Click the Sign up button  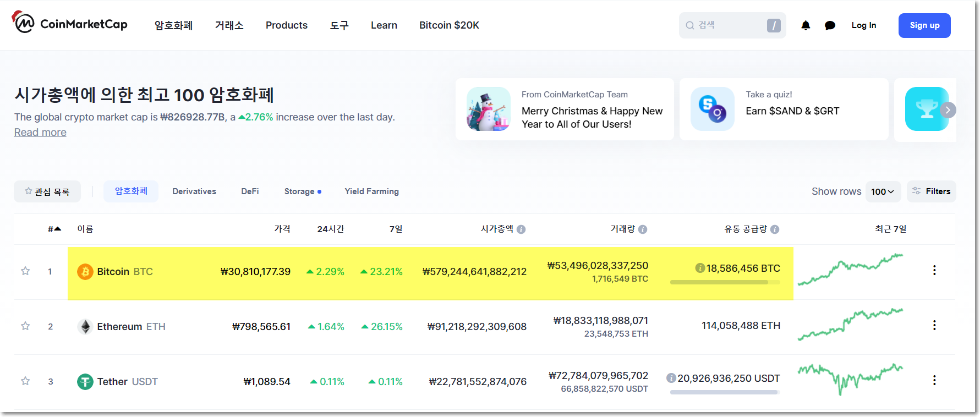[x=924, y=25]
